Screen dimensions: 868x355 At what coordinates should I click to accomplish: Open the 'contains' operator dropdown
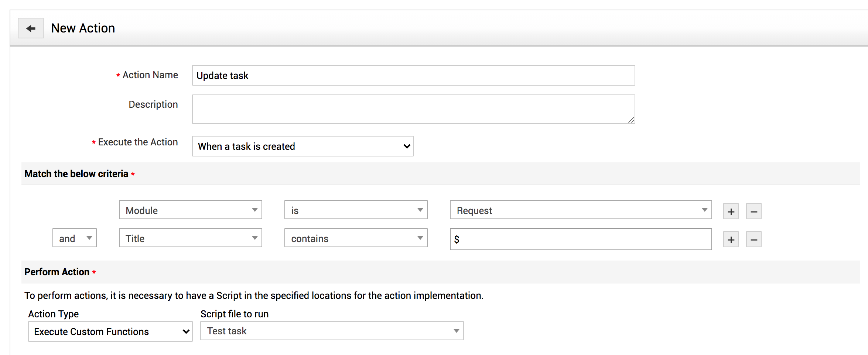pyautogui.click(x=356, y=238)
